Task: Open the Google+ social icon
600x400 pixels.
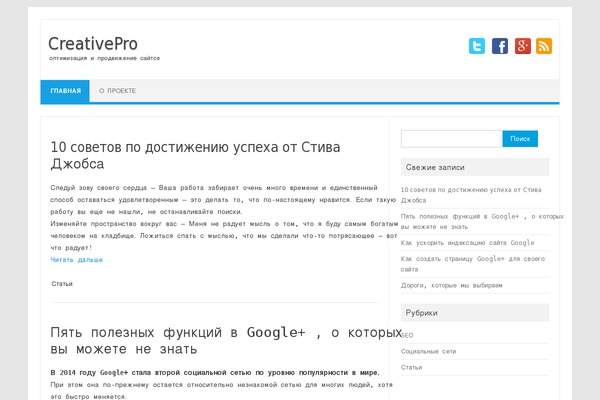Action: click(x=523, y=46)
